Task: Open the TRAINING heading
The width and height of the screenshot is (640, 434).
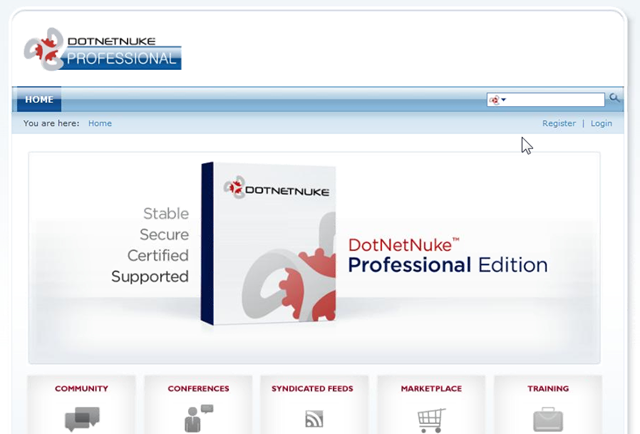Action: [x=548, y=389]
